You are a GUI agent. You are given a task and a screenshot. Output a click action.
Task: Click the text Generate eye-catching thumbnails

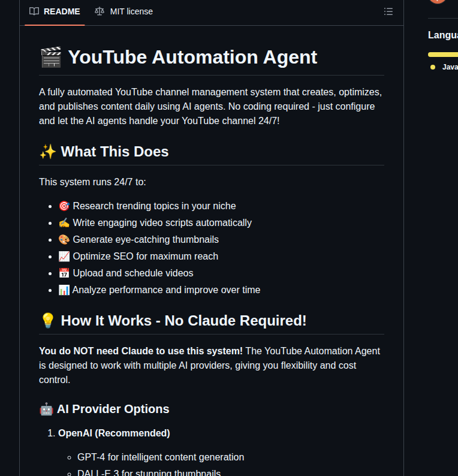(146, 240)
